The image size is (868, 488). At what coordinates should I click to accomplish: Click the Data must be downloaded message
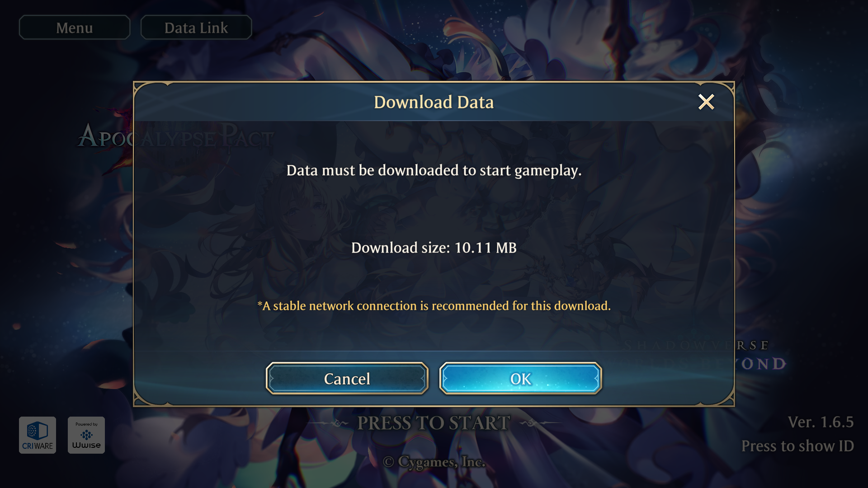pos(434,170)
